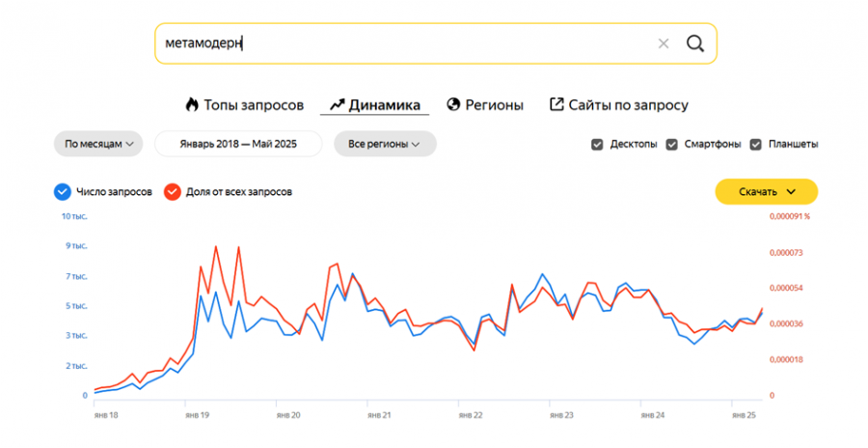868x448 pixels.
Task: Expand the Все регионы dropdown
Action: pos(384,144)
